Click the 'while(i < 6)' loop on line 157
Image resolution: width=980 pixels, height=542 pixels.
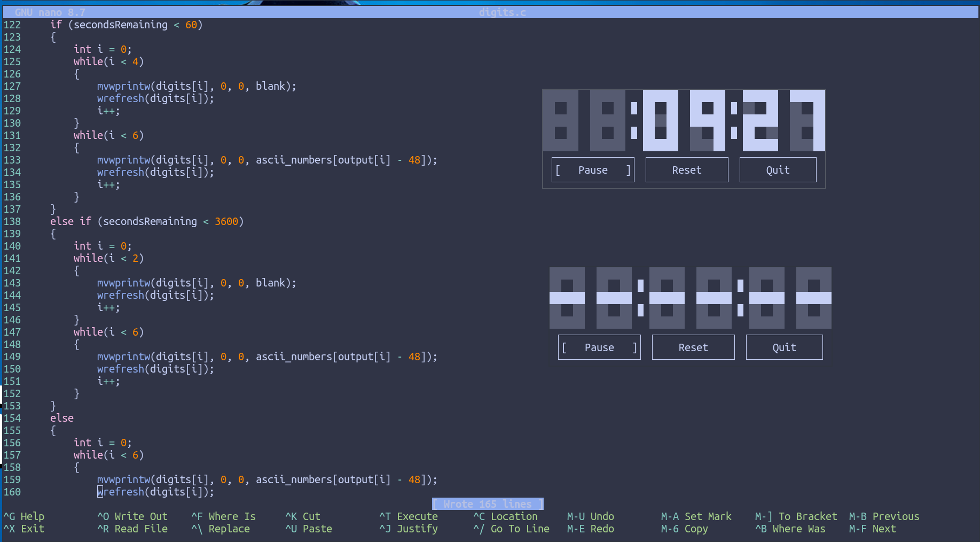coord(109,455)
